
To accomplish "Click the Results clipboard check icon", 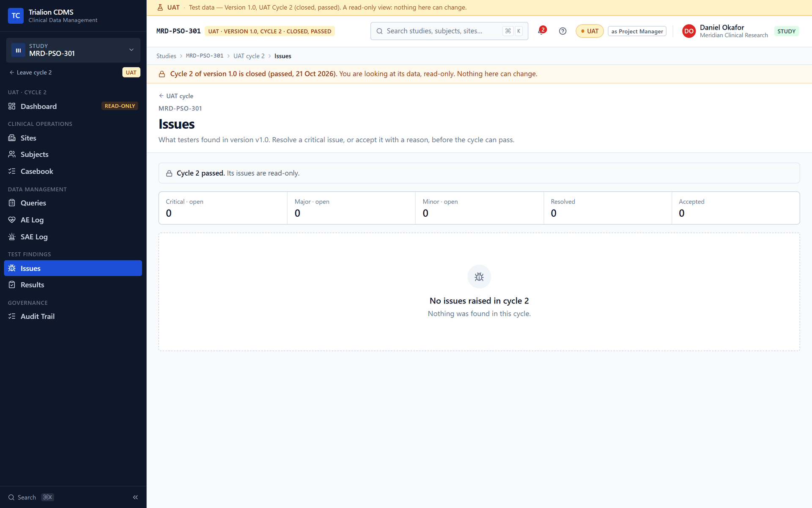I will coord(12,284).
